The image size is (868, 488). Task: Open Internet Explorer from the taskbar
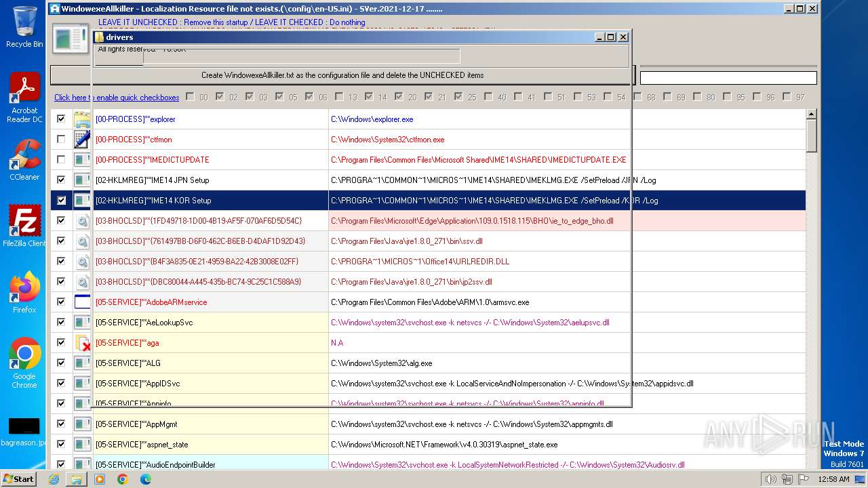tap(54, 479)
